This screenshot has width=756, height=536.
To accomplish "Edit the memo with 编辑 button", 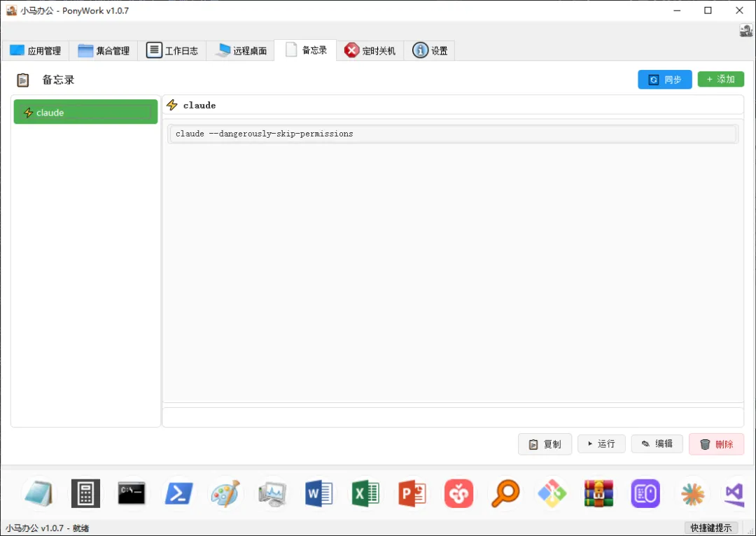I will click(x=657, y=444).
